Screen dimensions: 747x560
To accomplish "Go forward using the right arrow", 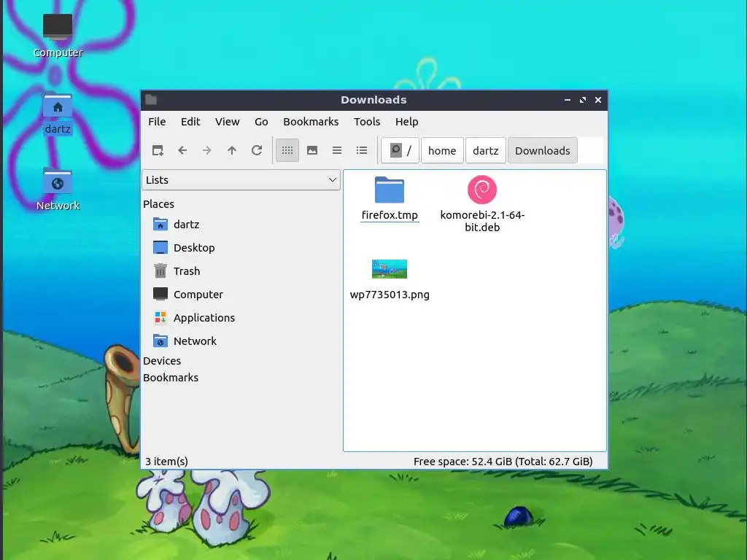I will click(x=206, y=150).
